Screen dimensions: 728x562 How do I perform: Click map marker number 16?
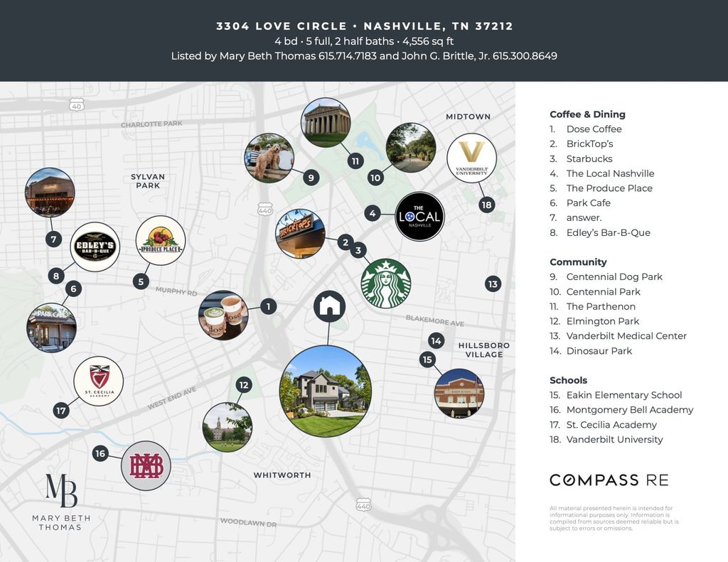(x=100, y=453)
